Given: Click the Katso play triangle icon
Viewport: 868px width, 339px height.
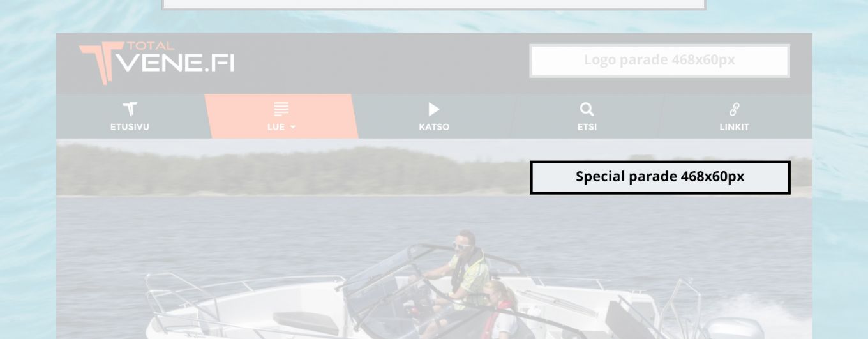Looking at the screenshot, I should (434, 109).
